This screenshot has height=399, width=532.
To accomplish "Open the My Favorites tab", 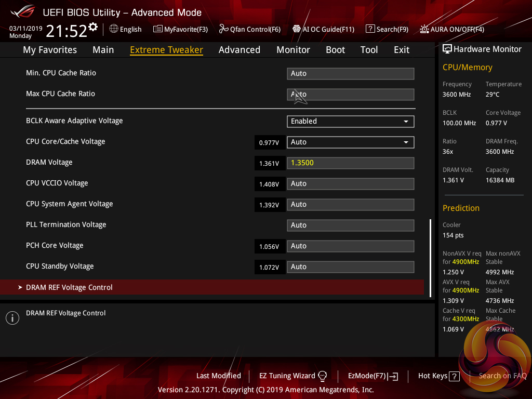I will pyautogui.click(x=50, y=50).
